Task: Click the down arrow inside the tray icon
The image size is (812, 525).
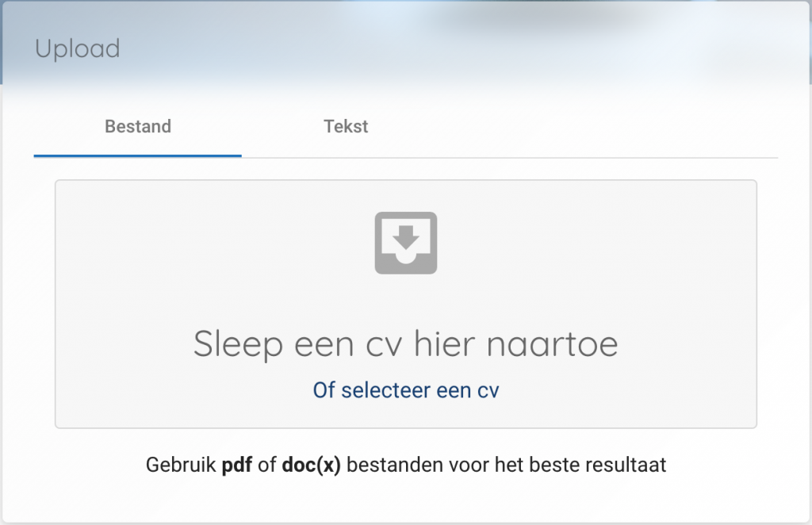Action: click(x=405, y=235)
